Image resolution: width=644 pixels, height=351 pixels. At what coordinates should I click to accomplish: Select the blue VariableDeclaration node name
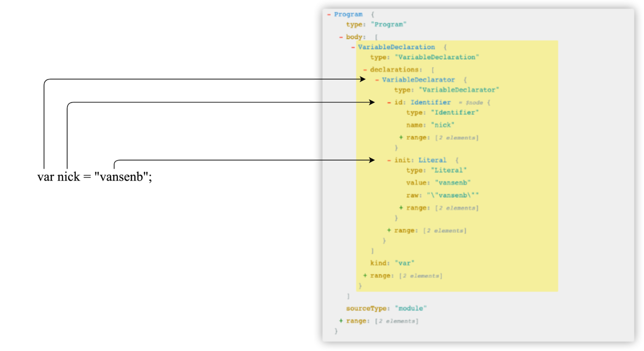click(396, 47)
